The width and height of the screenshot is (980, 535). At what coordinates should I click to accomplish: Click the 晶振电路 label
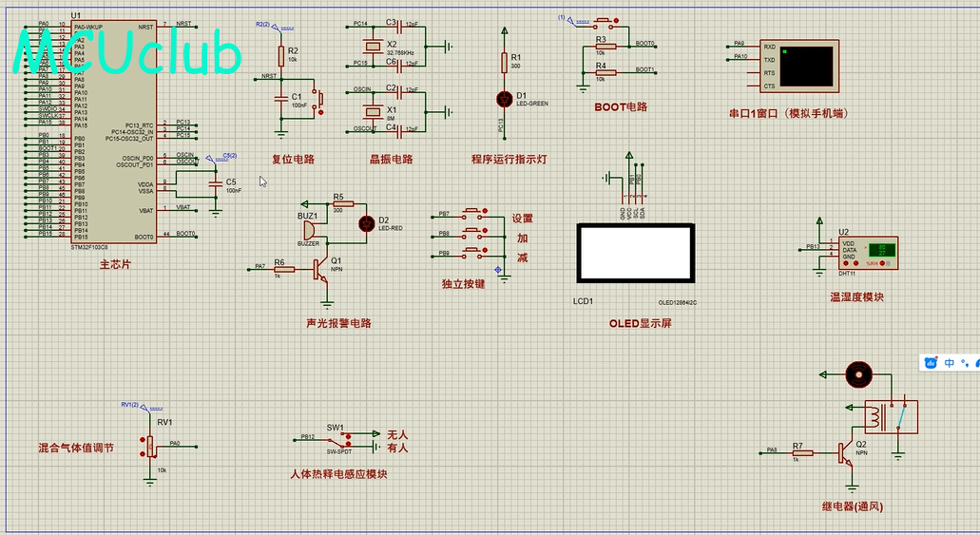click(392, 160)
